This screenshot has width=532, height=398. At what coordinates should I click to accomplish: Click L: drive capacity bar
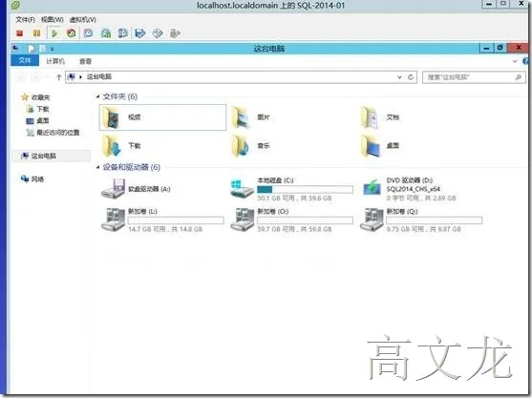click(x=176, y=220)
